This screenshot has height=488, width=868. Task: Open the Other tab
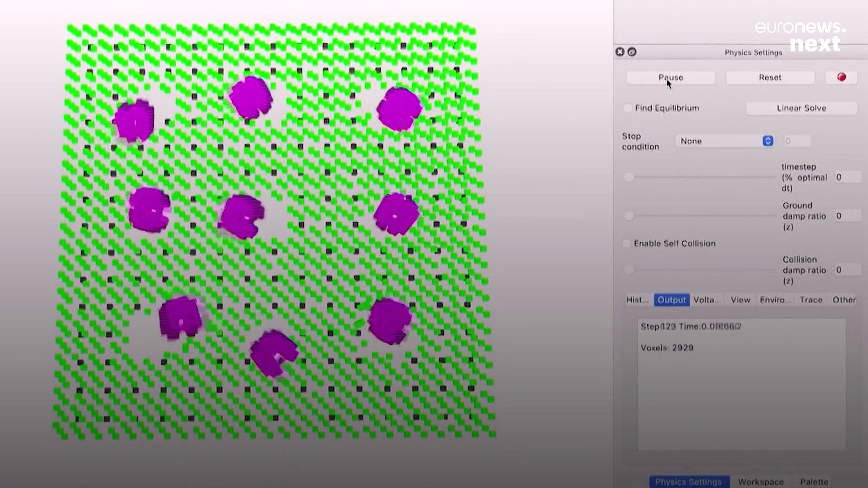coord(844,300)
